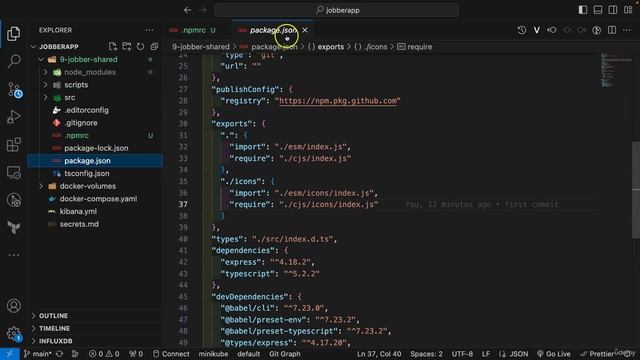Go forward with the navigation arrow
Screen dimensions: 640x360
coord(203,10)
